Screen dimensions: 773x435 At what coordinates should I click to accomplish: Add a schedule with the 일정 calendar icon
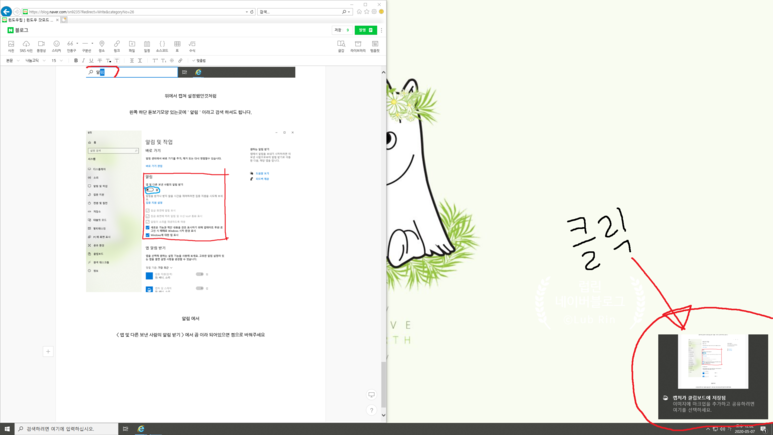pyautogui.click(x=147, y=46)
